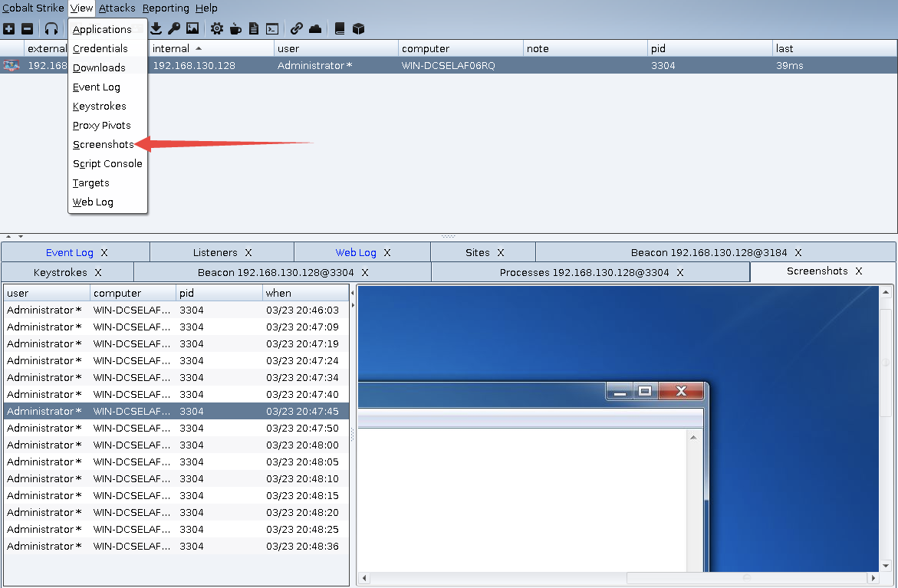
Task: Close the Screenshots tab
Action: (858, 271)
